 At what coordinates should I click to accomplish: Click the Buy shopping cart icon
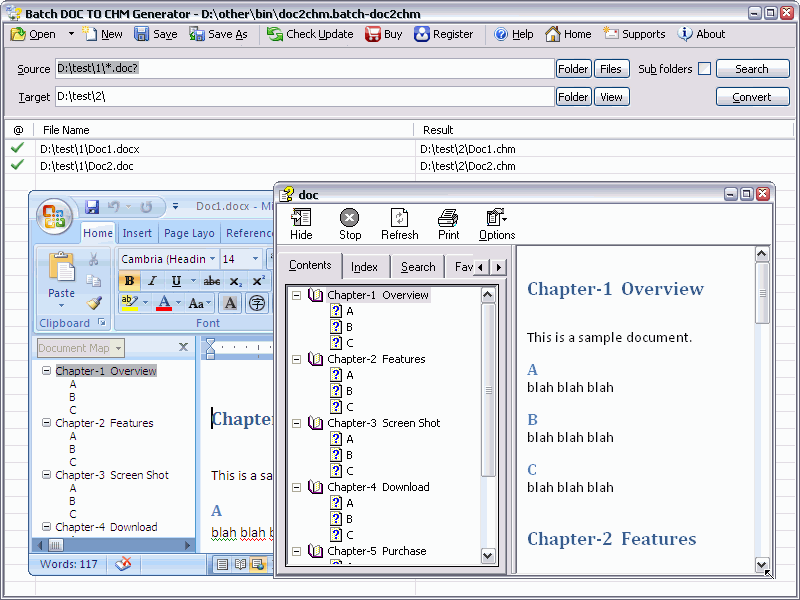pos(372,34)
